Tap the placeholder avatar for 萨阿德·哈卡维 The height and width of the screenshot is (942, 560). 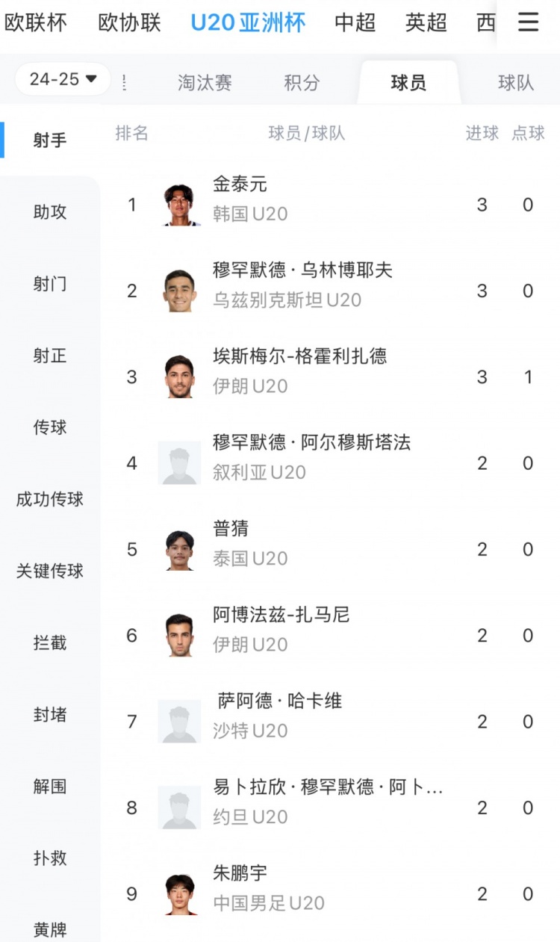180,722
